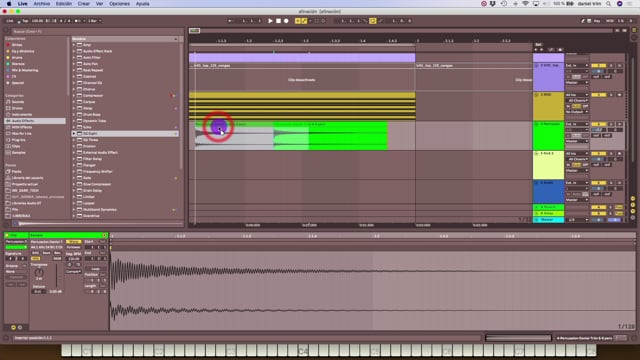Expand the Glue Compressor entry
640x360 pixels.
(x=74, y=184)
